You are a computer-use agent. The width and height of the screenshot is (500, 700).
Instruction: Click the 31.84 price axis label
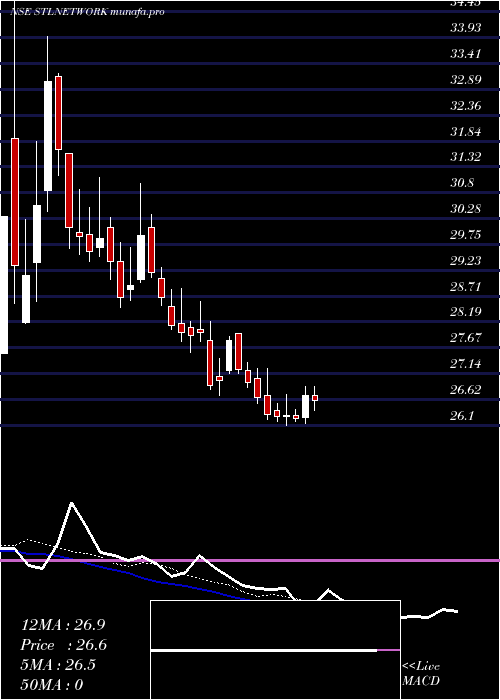tap(466, 132)
